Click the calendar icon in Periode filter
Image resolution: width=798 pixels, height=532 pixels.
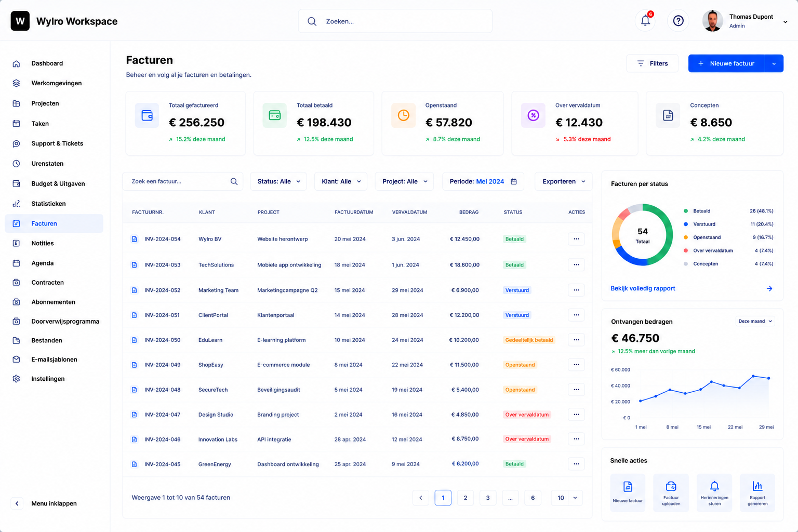[514, 181]
